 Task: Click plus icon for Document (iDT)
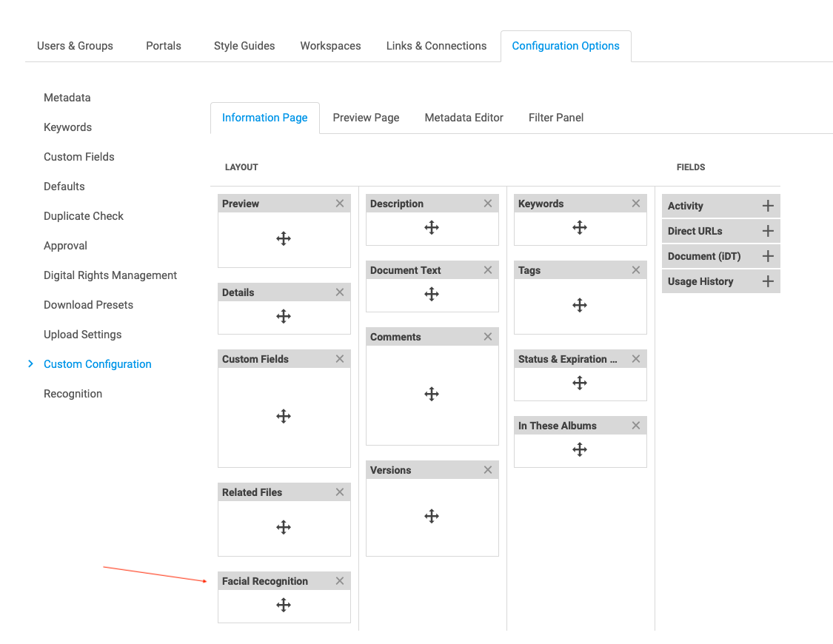(768, 256)
